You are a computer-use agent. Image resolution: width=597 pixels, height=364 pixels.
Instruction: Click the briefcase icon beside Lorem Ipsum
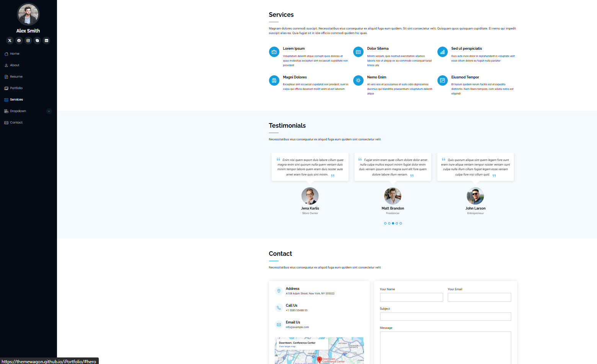[x=274, y=52]
